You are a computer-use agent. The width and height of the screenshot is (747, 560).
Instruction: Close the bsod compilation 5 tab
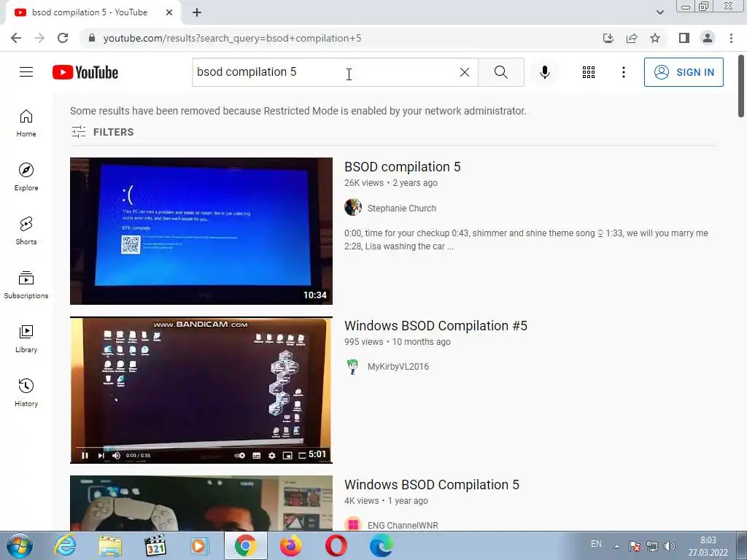point(169,12)
